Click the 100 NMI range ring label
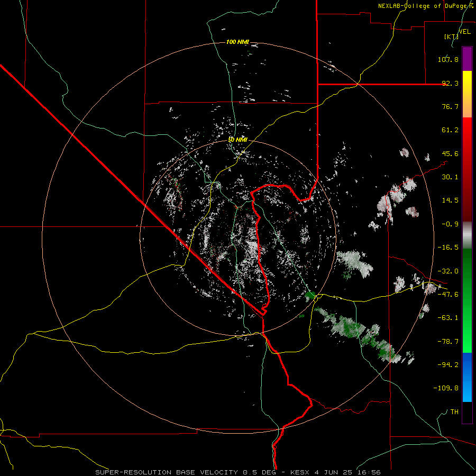Image resolution: width=476 pixels, height=476 pixels. [237, 42]
